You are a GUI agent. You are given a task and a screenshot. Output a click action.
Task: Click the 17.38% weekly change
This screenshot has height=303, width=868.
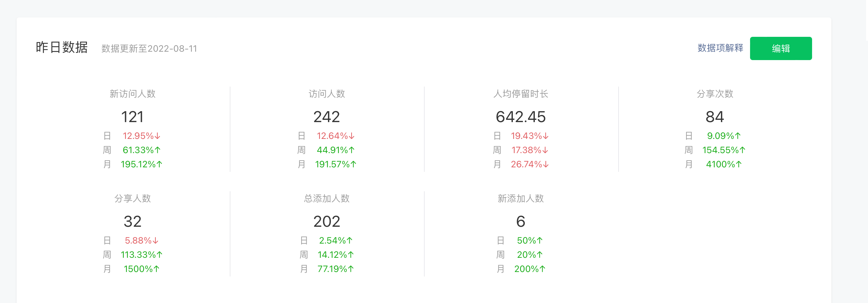point(530,150)
